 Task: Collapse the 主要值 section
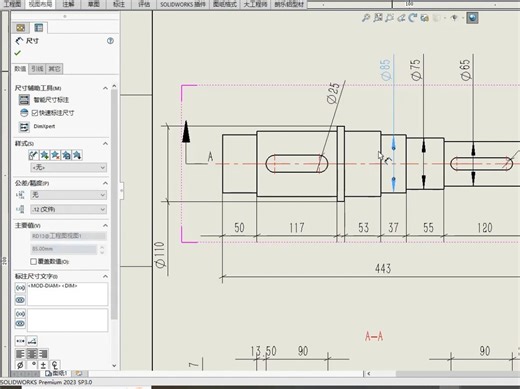click(x=105, y=226)
